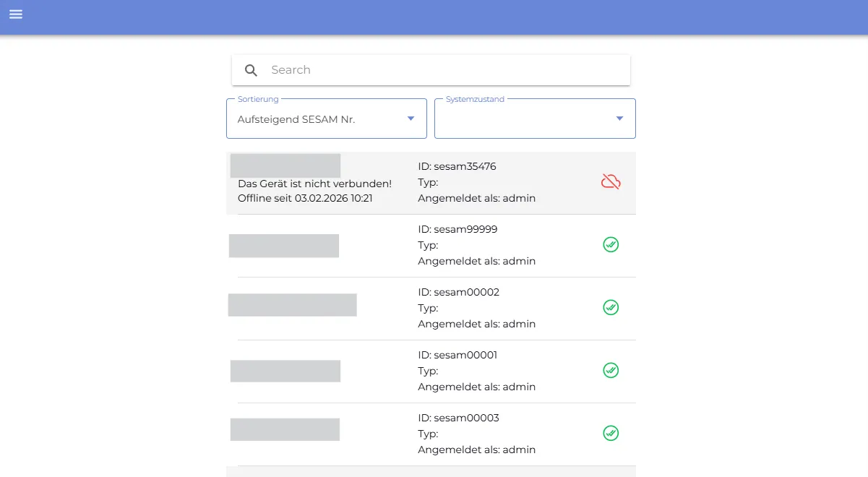Click the green status checkmark for sesam00003
Screen dimensions: 868x477
(611, 433)
